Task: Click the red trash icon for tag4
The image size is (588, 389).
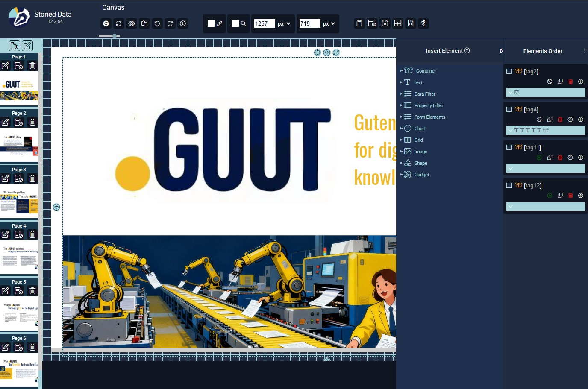Action: (560, 120)
